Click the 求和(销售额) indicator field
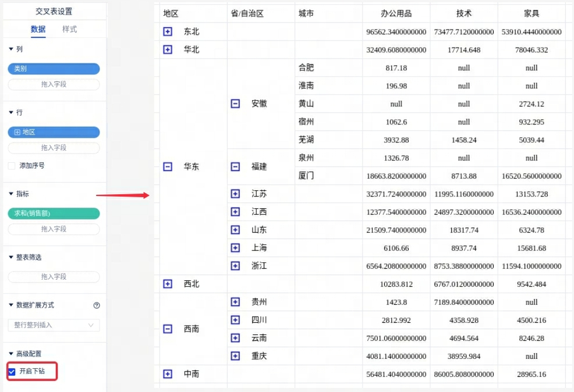This screenshot has height=392, width=574. pyautogui.click(x=54, y=213)
